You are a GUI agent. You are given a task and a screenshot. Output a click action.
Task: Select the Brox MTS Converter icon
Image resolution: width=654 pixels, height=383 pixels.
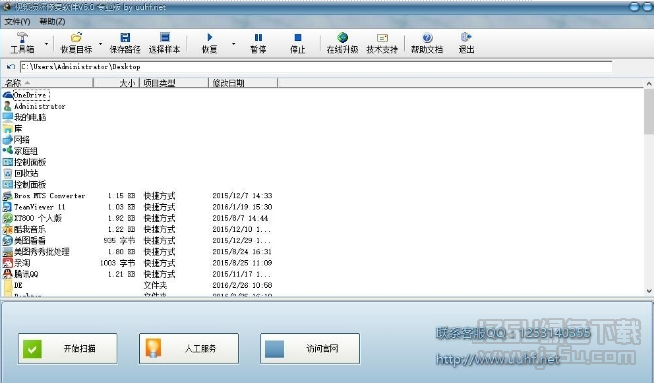click(x=8, y=196)
